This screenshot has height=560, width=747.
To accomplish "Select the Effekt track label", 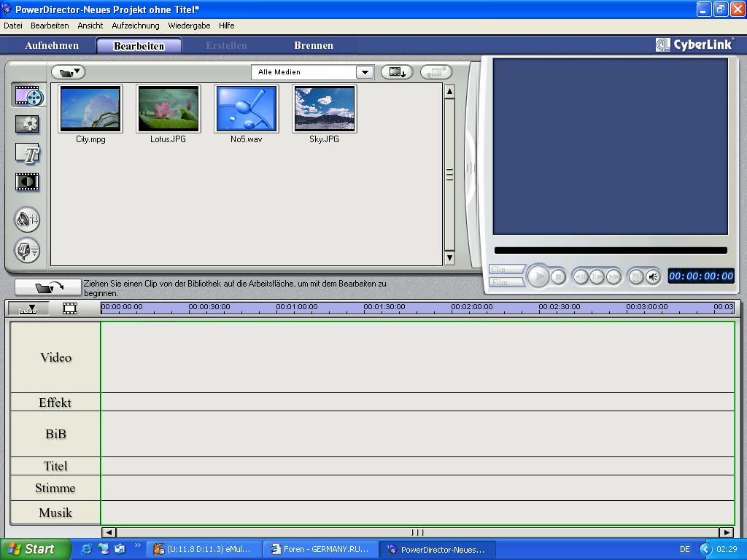I will [55, 402].
